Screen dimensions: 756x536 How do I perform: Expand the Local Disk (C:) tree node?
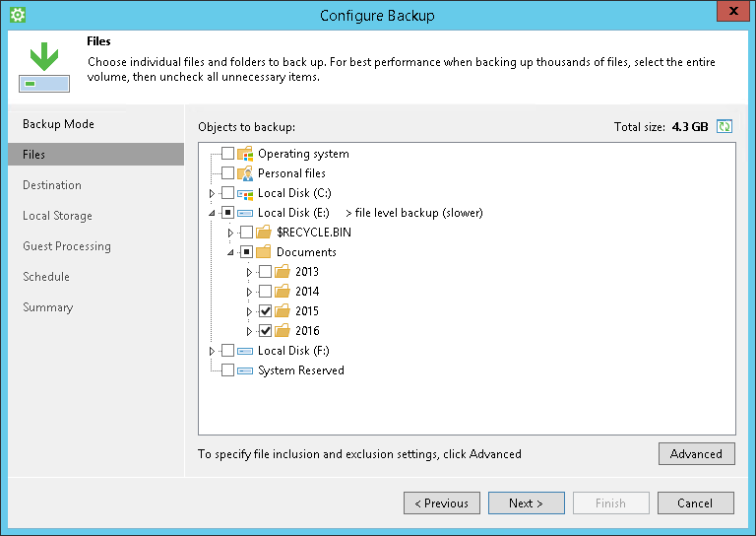click(212, 193)
